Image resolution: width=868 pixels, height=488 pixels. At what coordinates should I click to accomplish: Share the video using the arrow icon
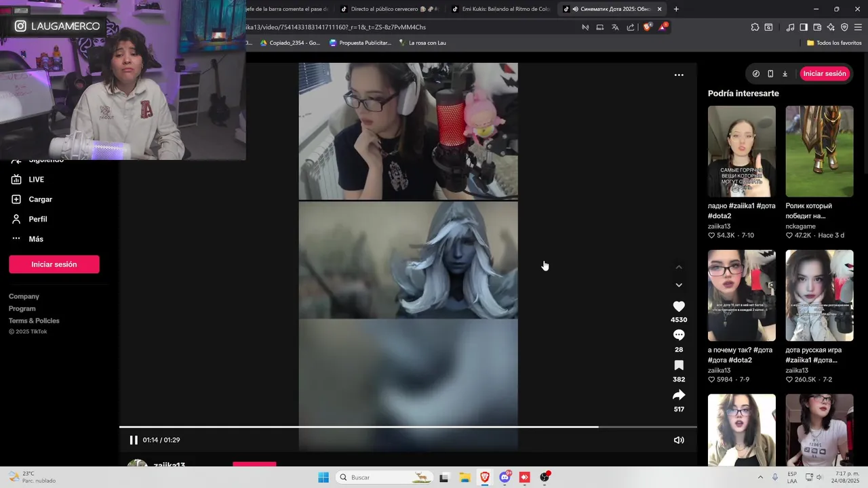[679, 395]
